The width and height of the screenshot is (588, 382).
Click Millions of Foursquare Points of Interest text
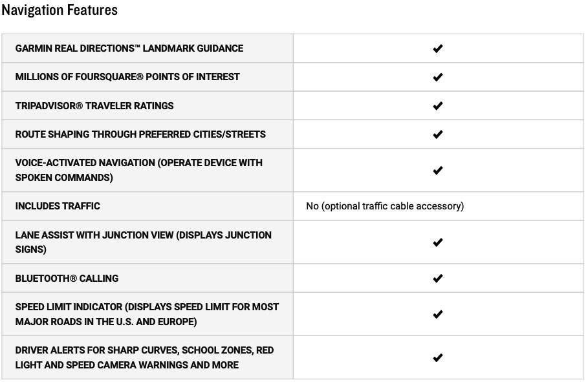click(x=127, y=77)
